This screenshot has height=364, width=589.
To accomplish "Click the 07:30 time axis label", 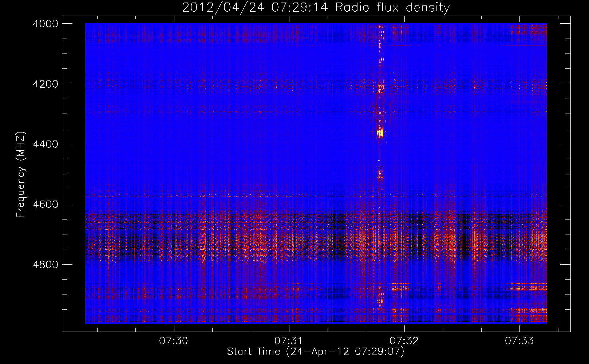I will point(174,341).
